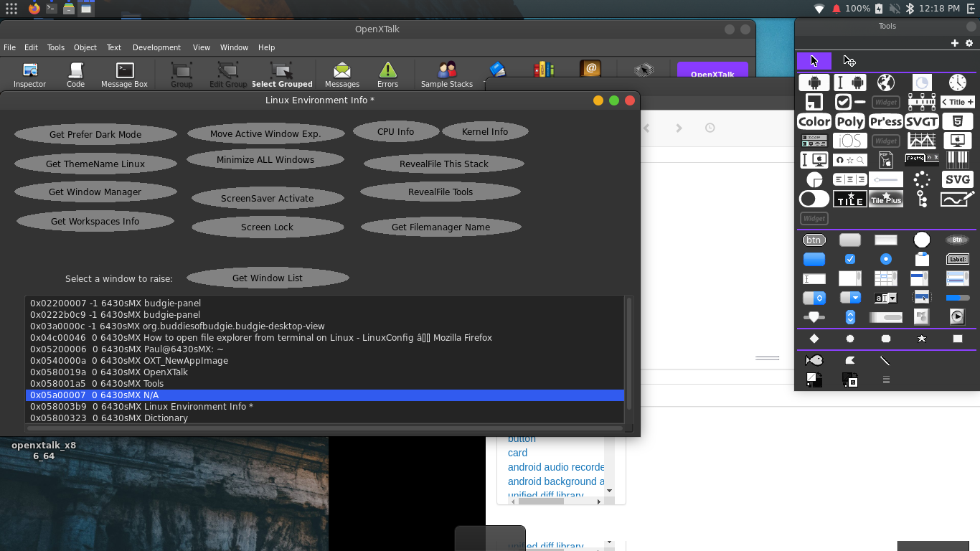Select the Run (browse) pointer tool
This screenshot has width=980, height=551.
click(x=814, y=61)
